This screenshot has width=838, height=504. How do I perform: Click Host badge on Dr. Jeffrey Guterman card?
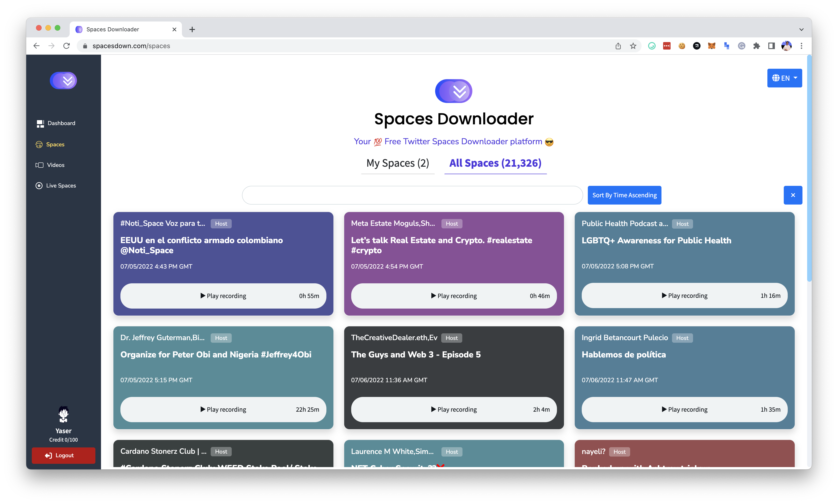[x=221, y=338]
